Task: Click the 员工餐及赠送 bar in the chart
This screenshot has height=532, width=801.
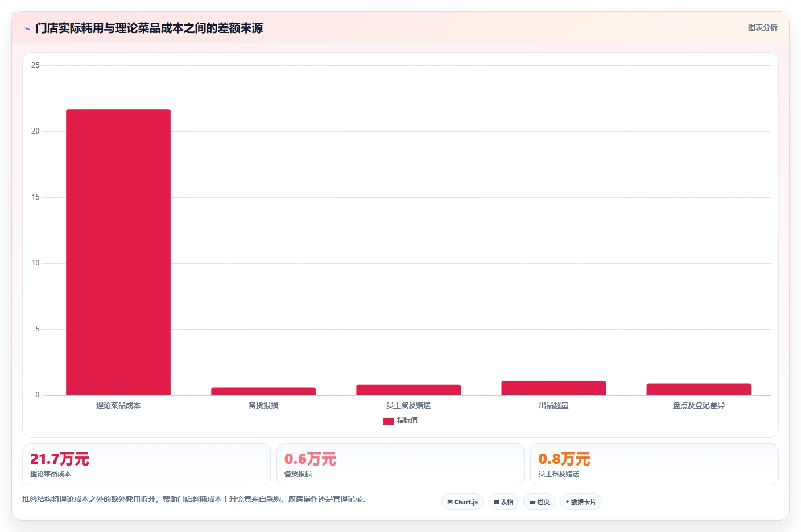Action: (408, 390)
